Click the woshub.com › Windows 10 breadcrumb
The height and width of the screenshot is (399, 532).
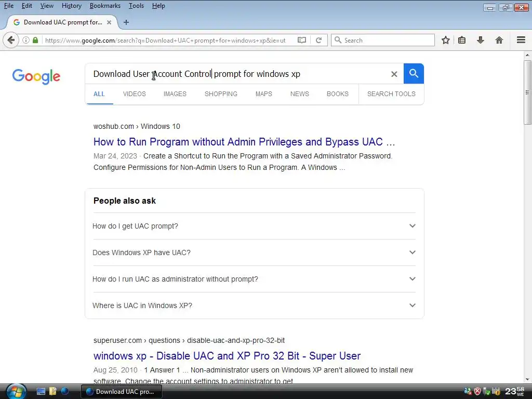pyautogui.click(x=137, y=127)
